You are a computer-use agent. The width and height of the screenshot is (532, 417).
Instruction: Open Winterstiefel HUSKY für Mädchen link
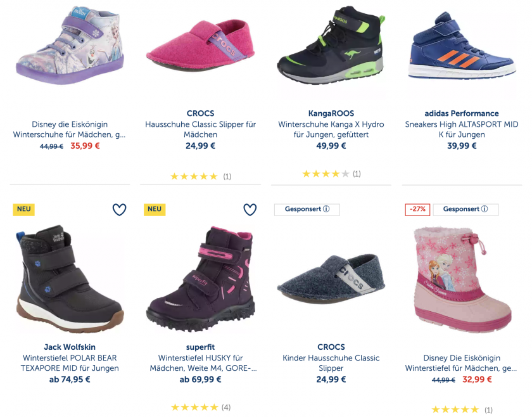point(200,363)
